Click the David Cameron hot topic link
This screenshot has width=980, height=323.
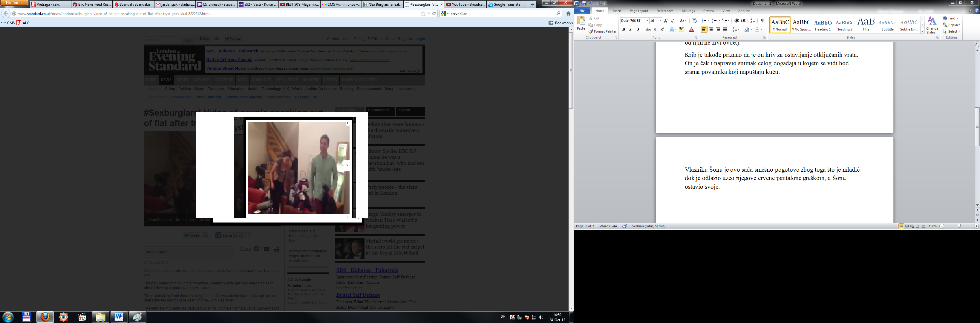[208, 97]
